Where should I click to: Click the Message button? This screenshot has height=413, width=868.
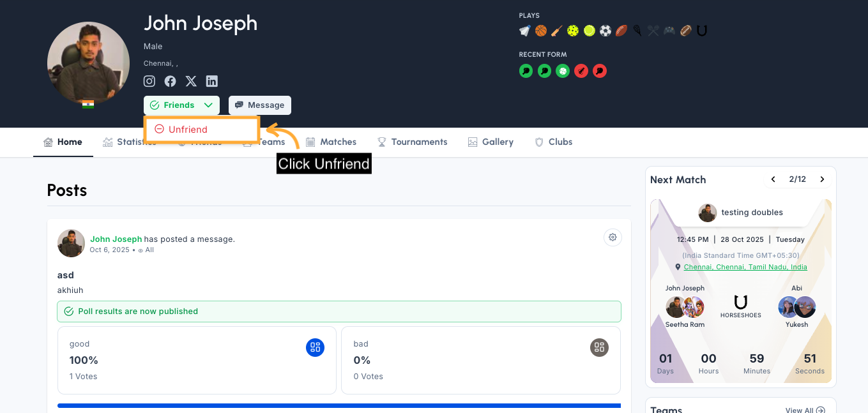(260, 105)
